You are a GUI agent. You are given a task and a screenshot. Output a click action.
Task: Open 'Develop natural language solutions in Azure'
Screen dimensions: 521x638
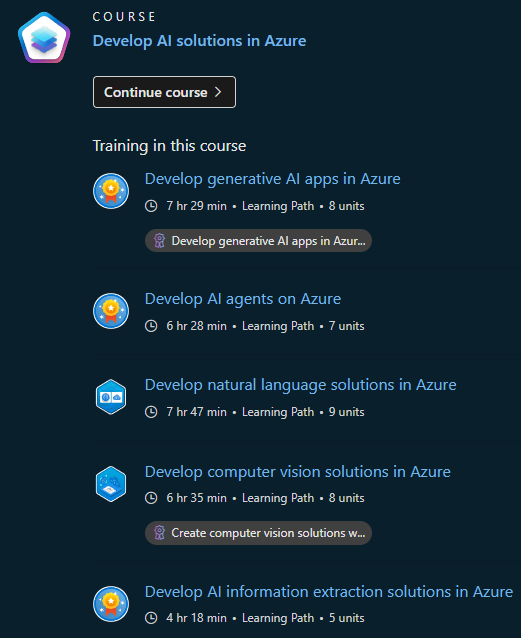[x=301, y=385]
